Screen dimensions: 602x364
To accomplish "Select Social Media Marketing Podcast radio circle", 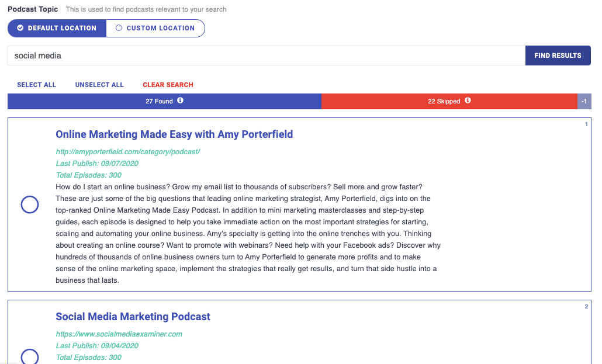I will click(30, 356).
